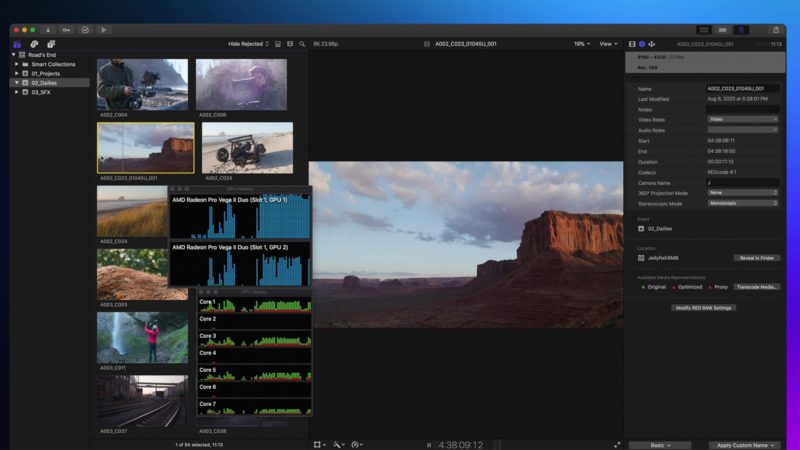Select clip thumbnail A002_C004

coord(142,85)
